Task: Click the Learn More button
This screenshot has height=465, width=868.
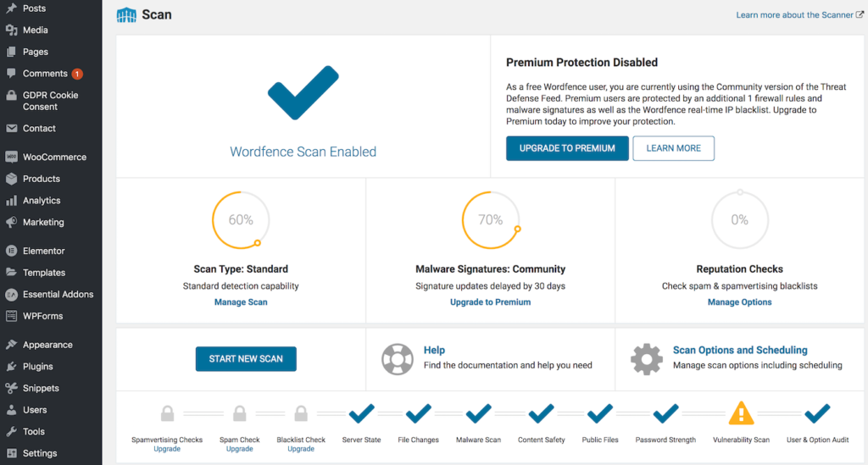Action: pyautogui.click(x=673, y=148)
